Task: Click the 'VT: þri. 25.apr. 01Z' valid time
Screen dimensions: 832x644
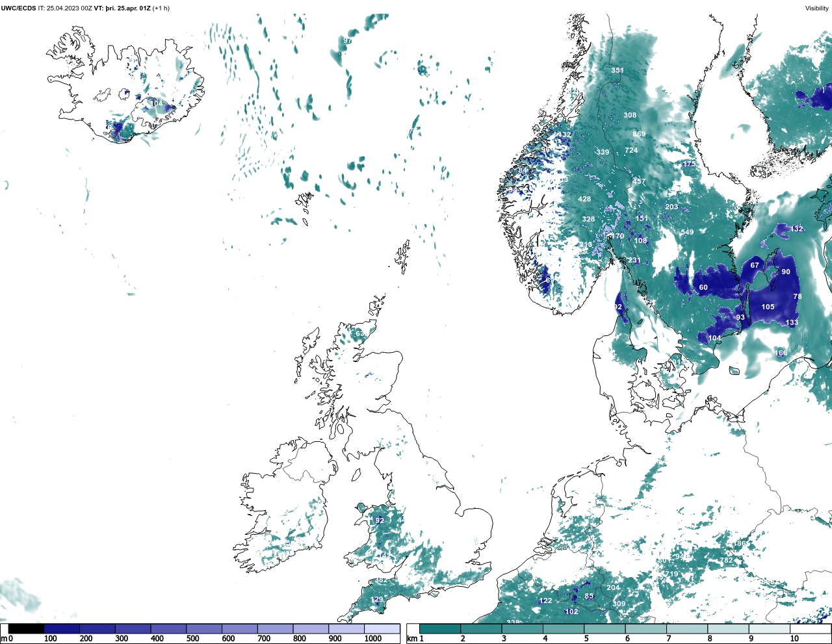Action: [122, 8]
